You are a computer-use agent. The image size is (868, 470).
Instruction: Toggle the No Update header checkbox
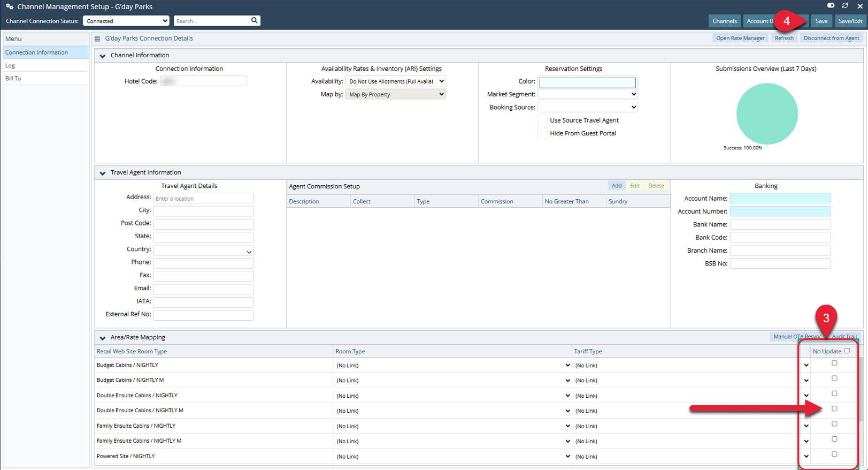pyautogui.click(x=847, y=351)
